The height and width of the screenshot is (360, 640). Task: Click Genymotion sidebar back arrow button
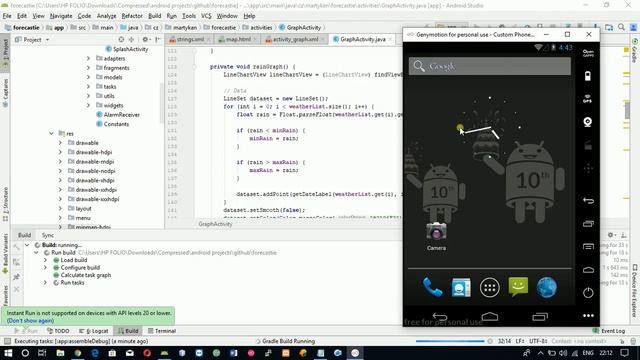588,200
